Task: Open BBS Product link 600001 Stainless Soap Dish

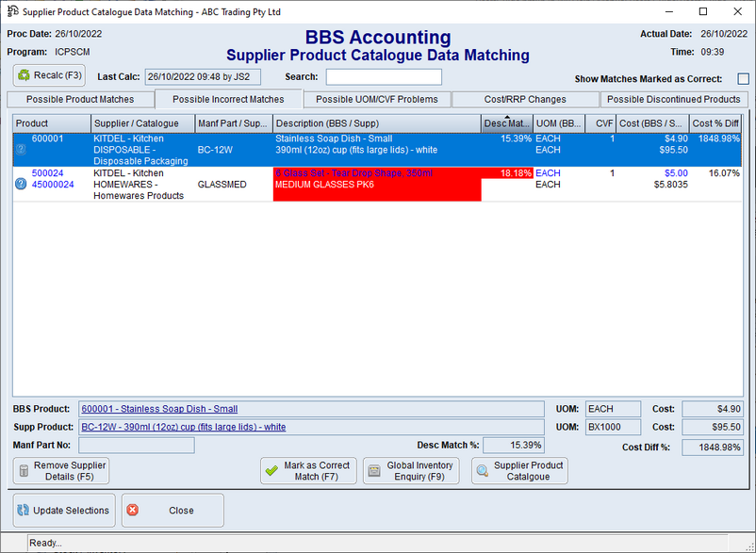Action: coord(159,409)
